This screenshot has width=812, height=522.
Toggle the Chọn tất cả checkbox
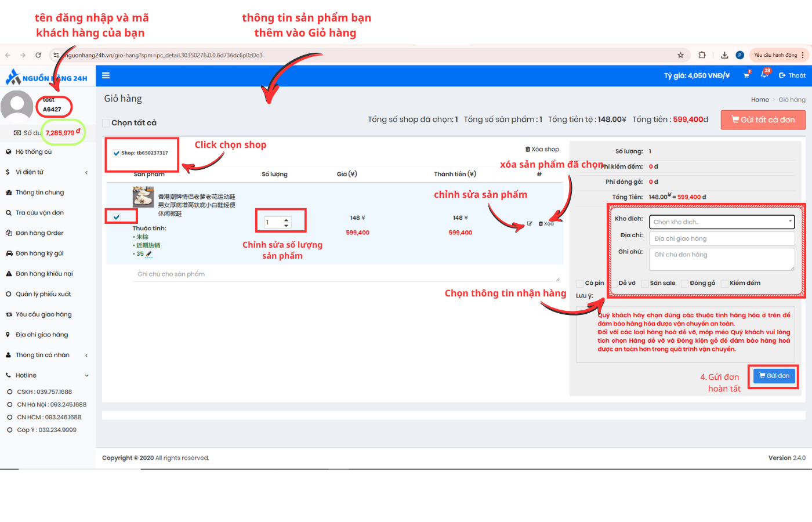[x=106, y=123]
